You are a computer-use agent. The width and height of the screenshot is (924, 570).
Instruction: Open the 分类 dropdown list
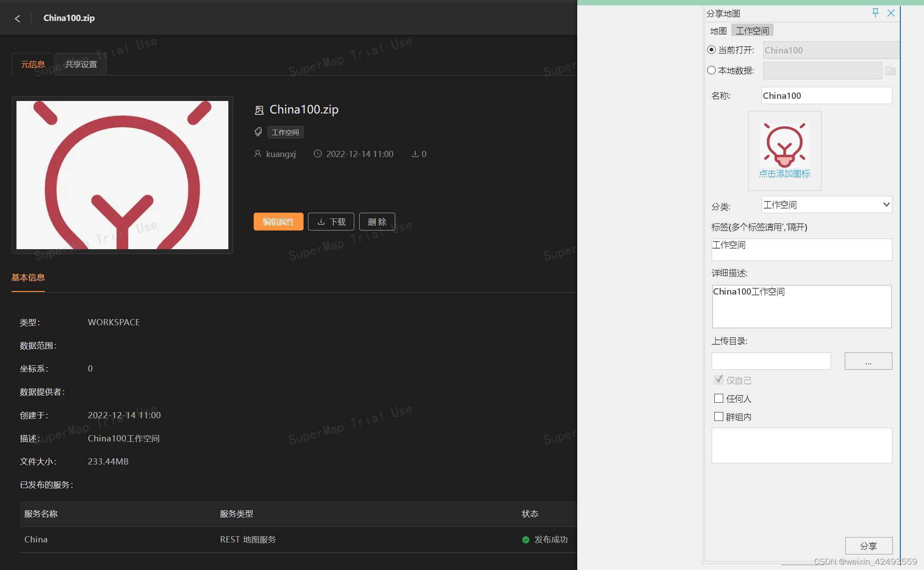click(827, 205)
